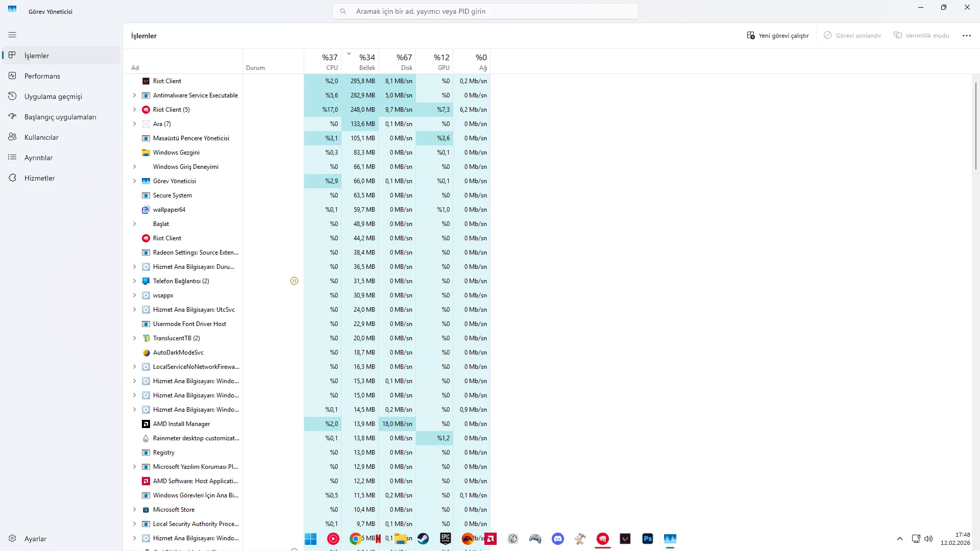Expand the Antimalware Service Executable row

[x=134, y=95]
